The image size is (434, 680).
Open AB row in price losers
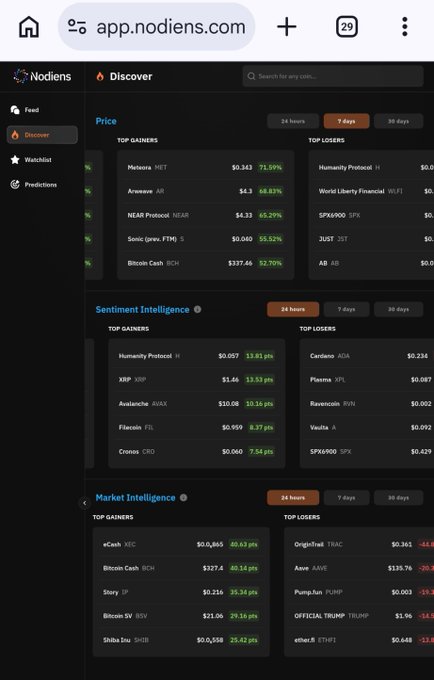point(373,263)
